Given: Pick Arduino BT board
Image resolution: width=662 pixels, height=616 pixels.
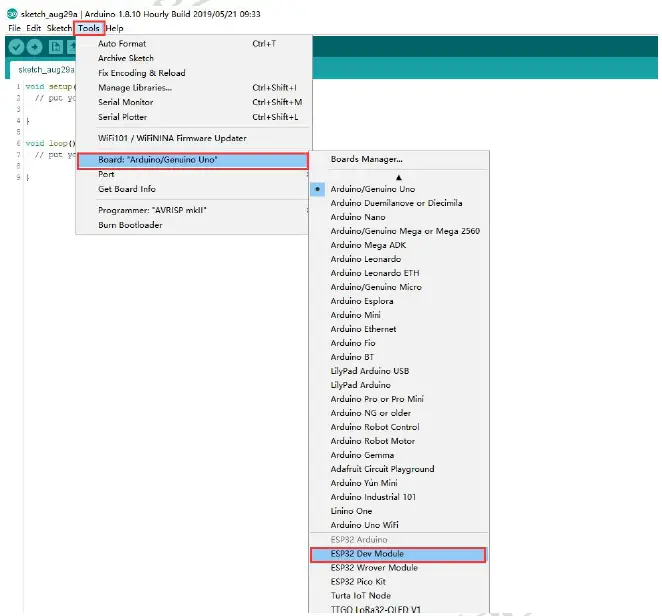Looking at the screenshot, I should (399, 357).
